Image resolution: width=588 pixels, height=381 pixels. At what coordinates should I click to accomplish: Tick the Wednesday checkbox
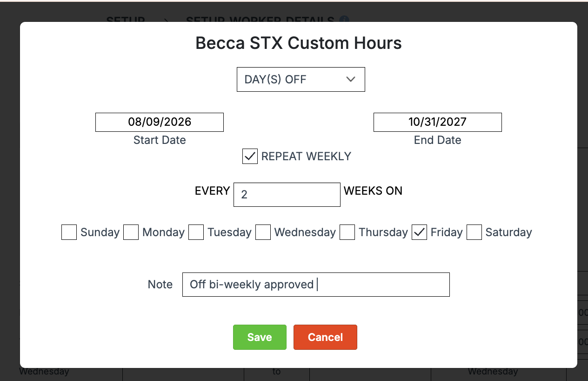(x=263, y=232)
